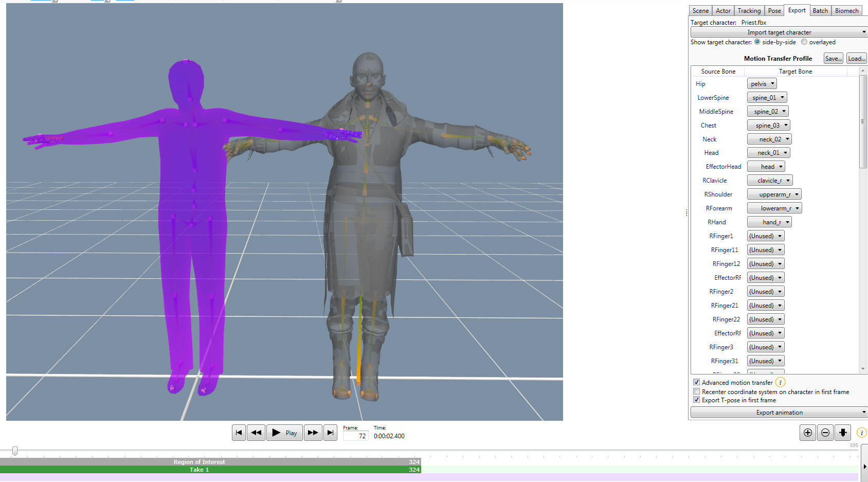
Task: Click the Save... profile button
Action: tap(833, 59)
